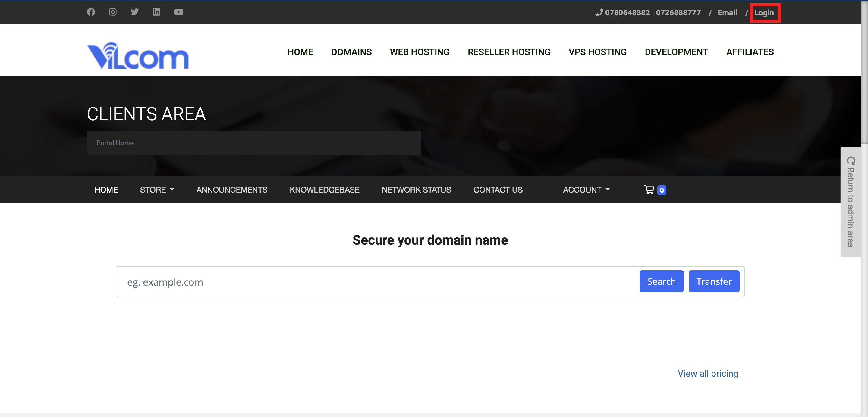Image resolution: width=868 pixels, height=417 pixels.
Task: Go to VPS HOSTING page
Action: [597, 52]
